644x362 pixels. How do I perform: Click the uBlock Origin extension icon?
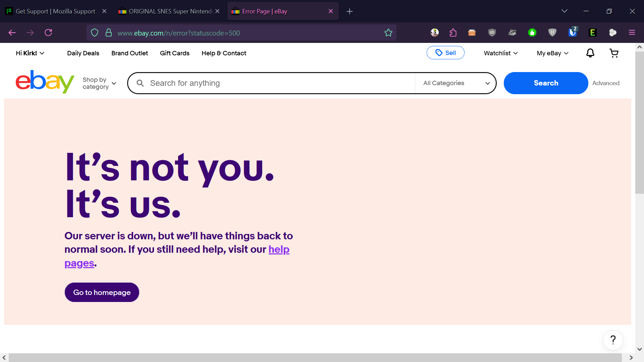(x=492, y=33)
